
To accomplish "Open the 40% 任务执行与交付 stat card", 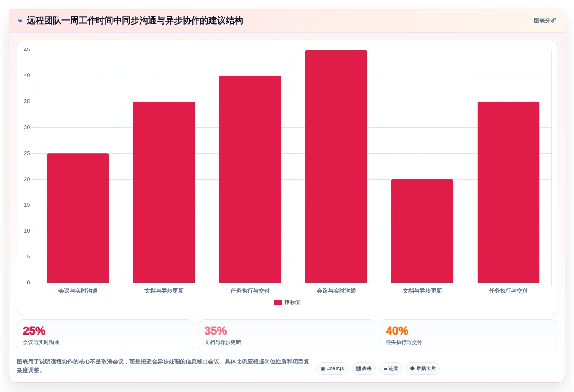I will (468, 335).
